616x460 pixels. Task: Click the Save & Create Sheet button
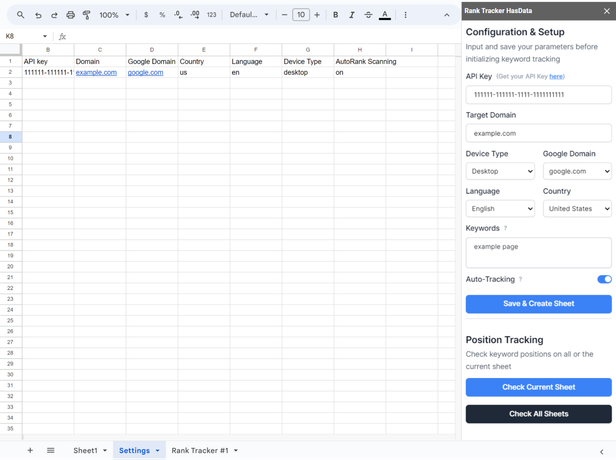[x=539, y=304]
